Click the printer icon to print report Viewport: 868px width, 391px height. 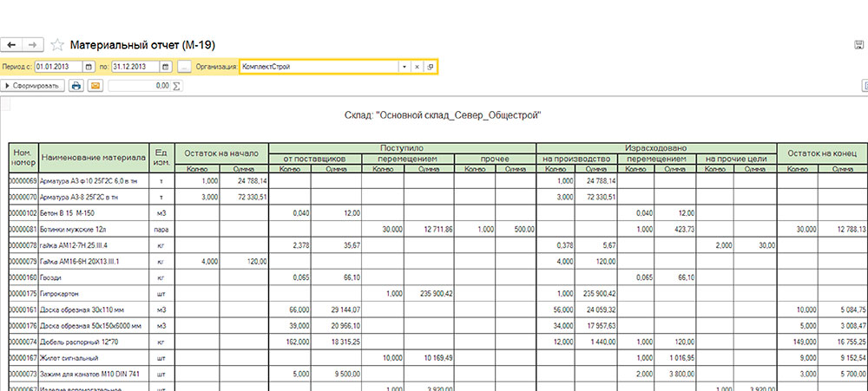coord(76,86)
